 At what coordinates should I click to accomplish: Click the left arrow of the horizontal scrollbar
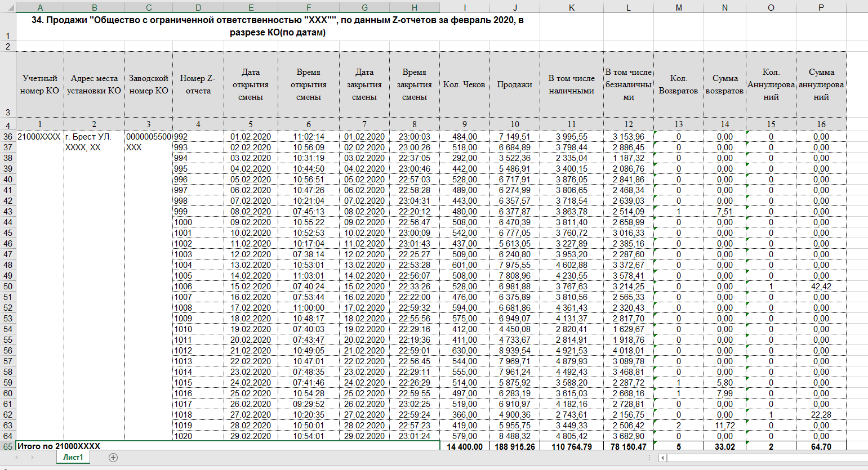coord(662,458)
